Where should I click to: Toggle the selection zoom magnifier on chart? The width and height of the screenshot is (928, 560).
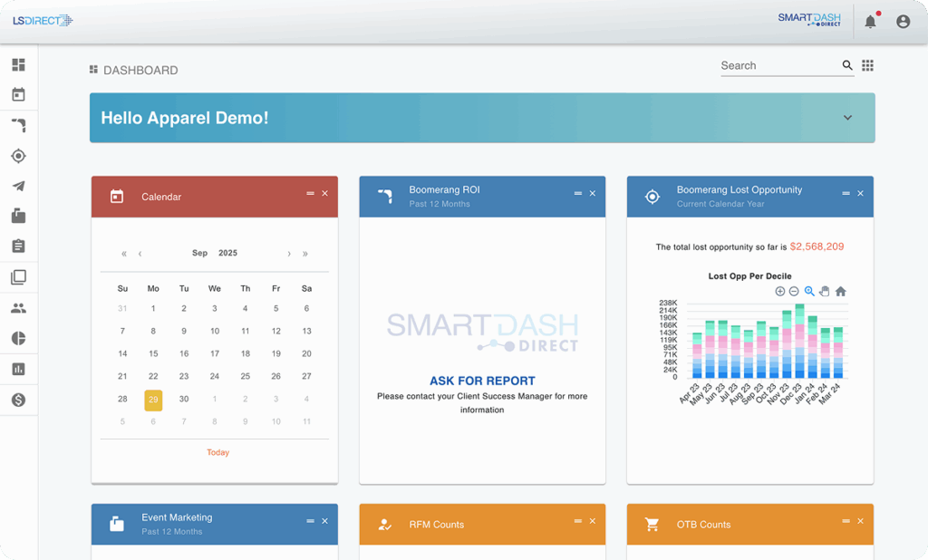point(809,292)
